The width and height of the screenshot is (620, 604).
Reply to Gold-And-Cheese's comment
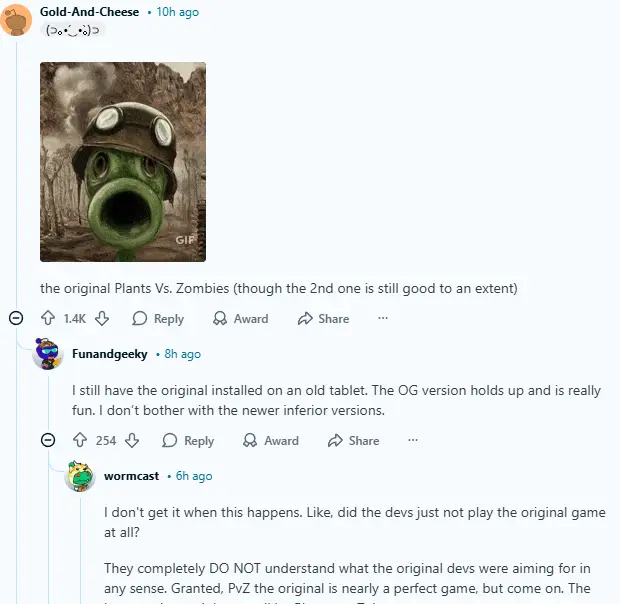158,318
